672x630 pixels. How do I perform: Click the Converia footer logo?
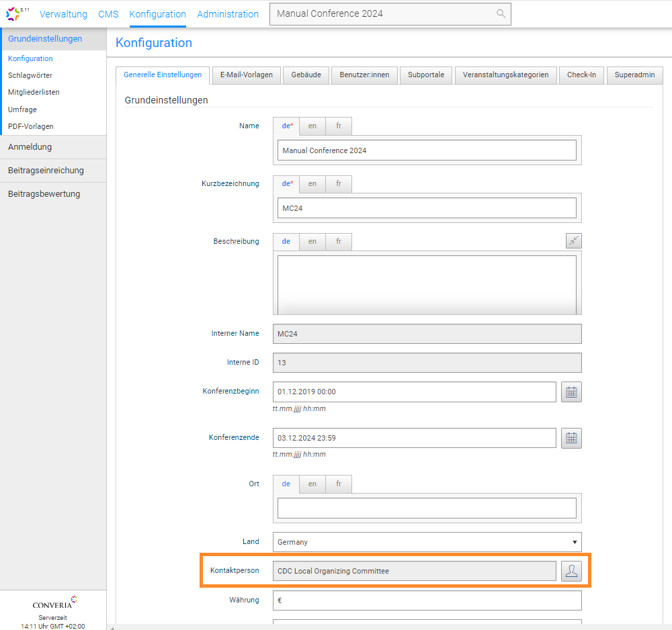tap(54, 602)
